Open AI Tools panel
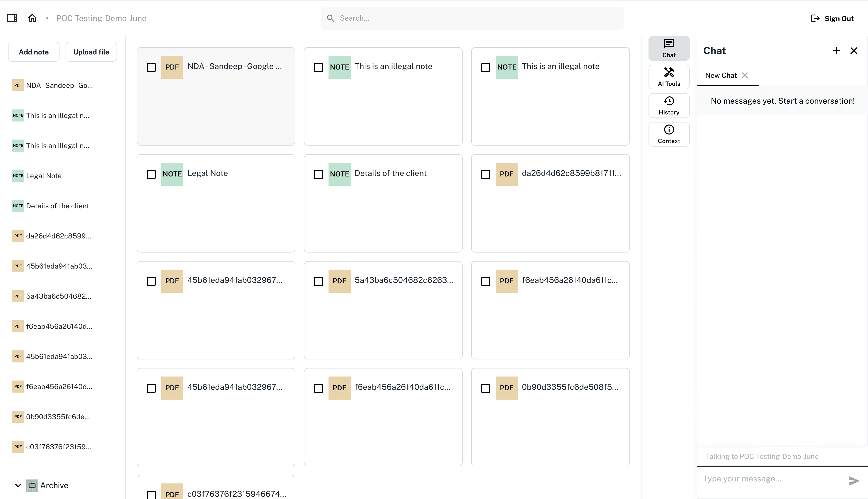The width and height of the screenshot is (868, 499). (x=669, y=77)
